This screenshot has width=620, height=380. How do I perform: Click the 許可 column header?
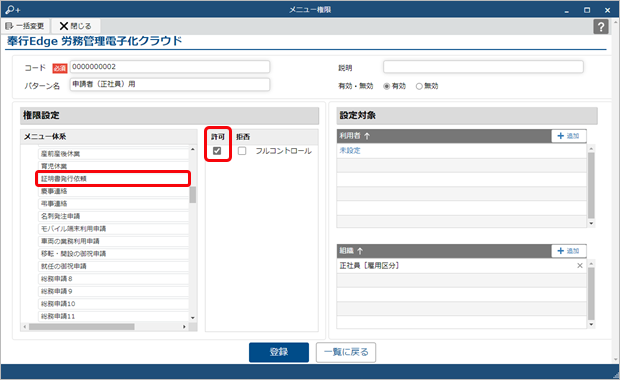tap(217, 137)
